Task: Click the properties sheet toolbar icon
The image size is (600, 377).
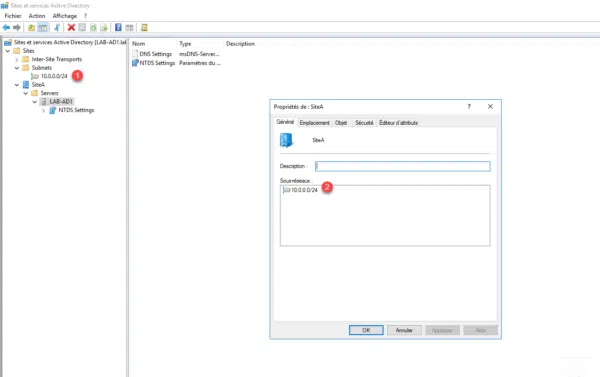Action: 82,28
